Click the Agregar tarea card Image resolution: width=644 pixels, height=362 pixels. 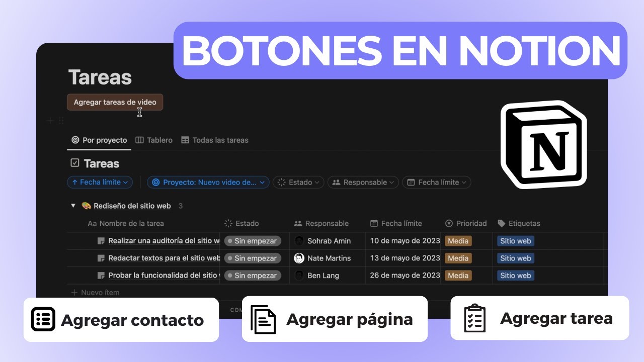[540, 318]
